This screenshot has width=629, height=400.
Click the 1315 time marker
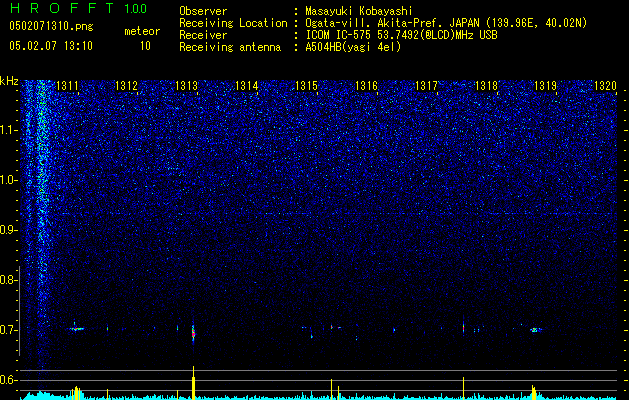coord(306,85)
